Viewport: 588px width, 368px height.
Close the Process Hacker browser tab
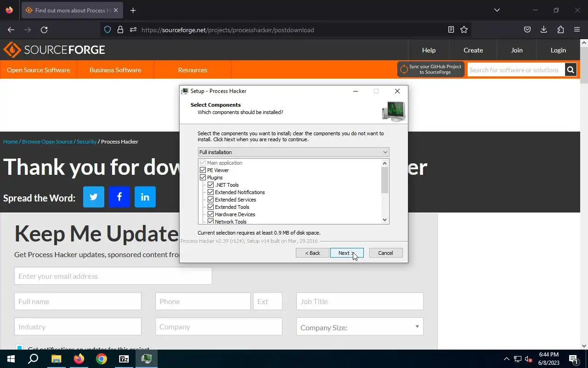click(x=115, y=10)
